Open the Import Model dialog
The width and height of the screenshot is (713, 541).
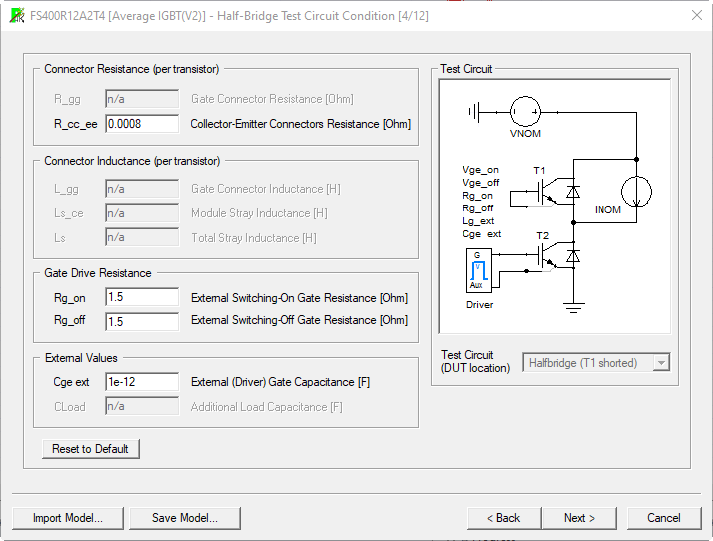67,518
